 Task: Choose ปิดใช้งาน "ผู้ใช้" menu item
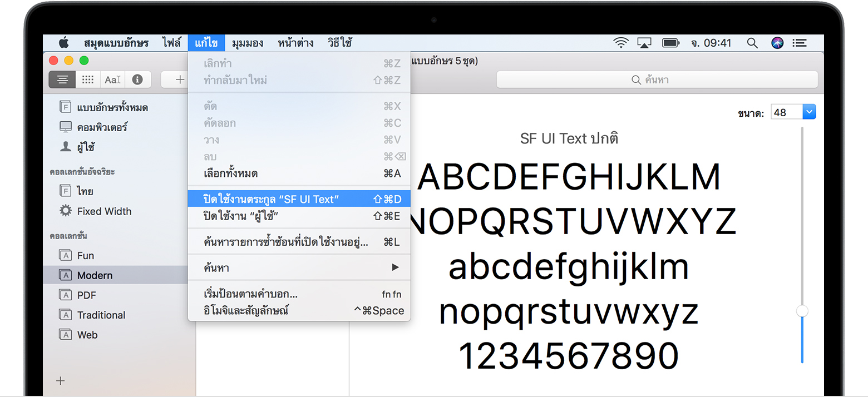pos(299,216)
